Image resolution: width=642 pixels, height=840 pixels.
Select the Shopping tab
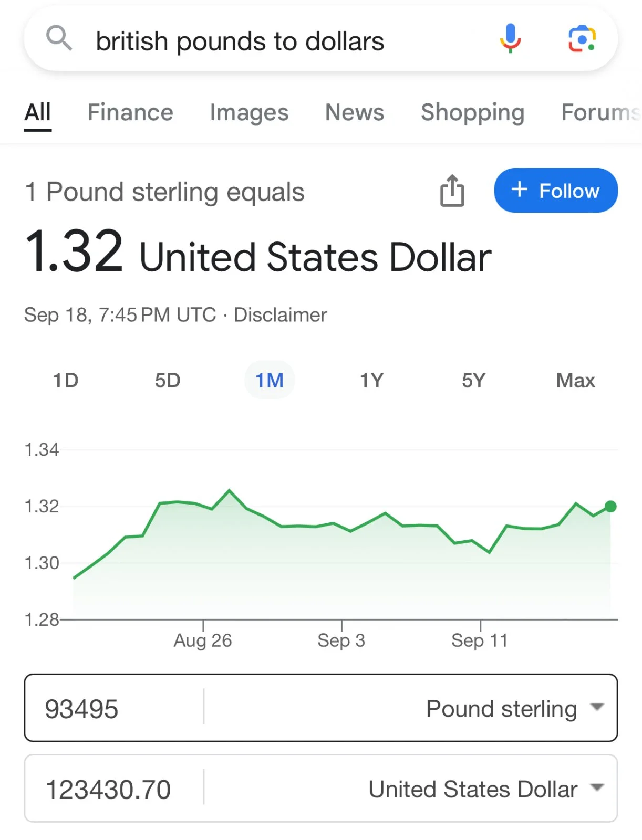pos(472,112)
